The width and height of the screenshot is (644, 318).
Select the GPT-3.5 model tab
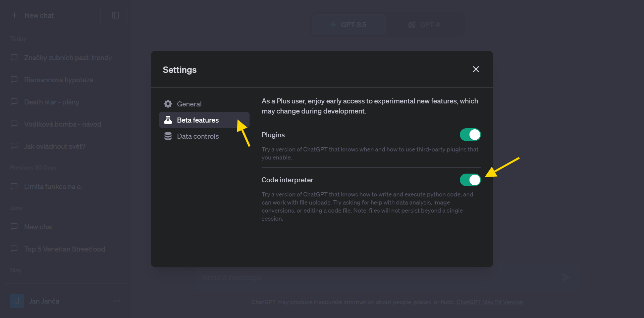pyautogui.click(x=349, y=25)
